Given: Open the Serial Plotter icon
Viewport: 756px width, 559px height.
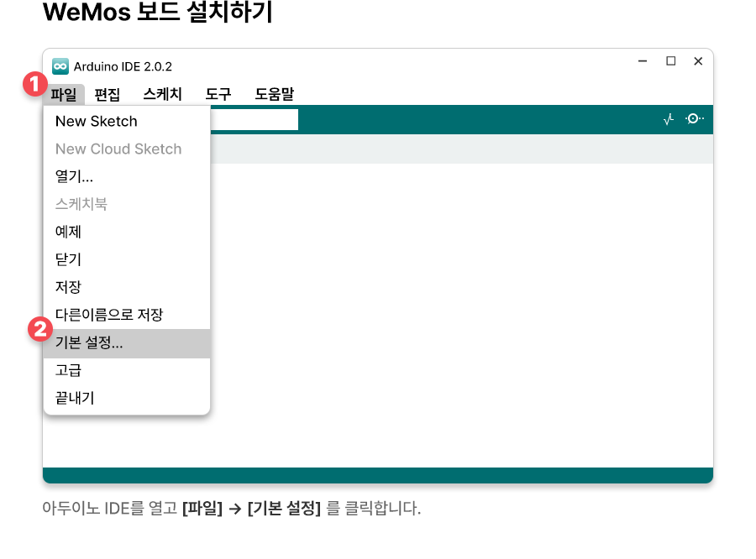Looking at the screenshot, I should click(669, 119).
